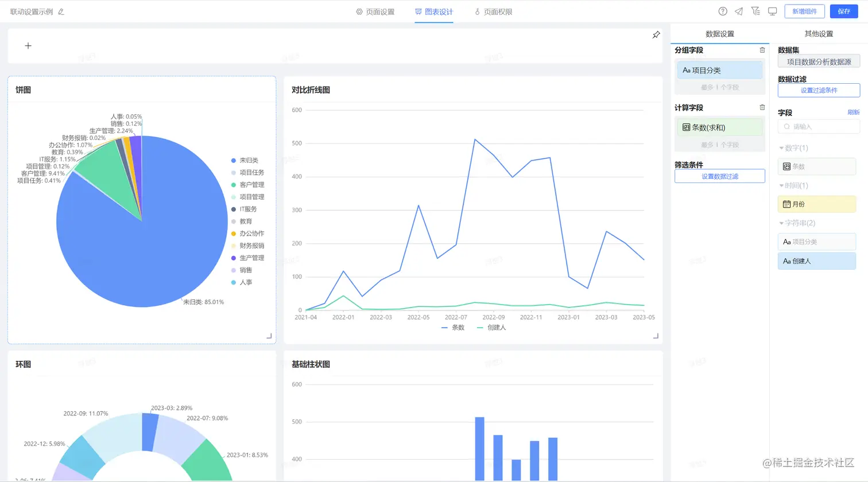Toggle 创建人 series in line chart legend

[x=491, y=328]
